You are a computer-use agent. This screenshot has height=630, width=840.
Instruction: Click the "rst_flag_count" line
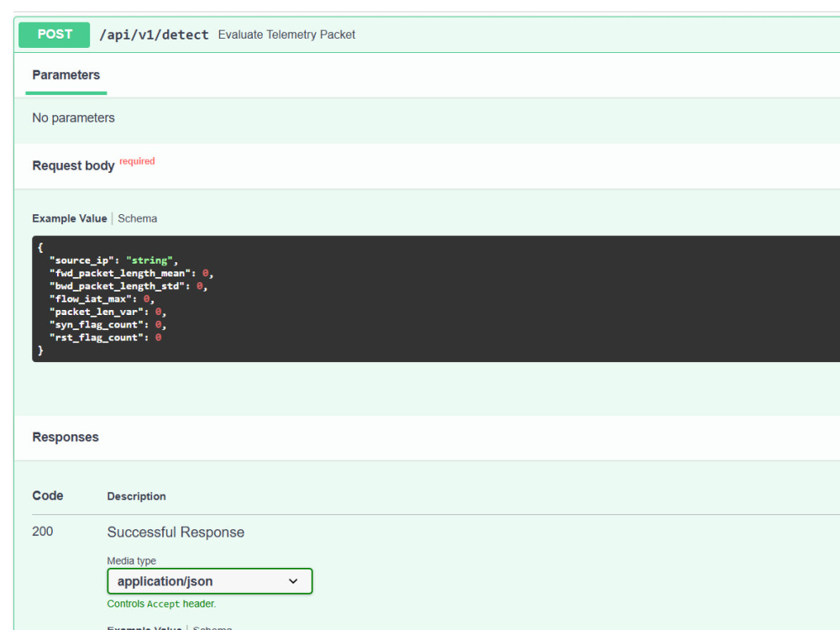point(105,338)
